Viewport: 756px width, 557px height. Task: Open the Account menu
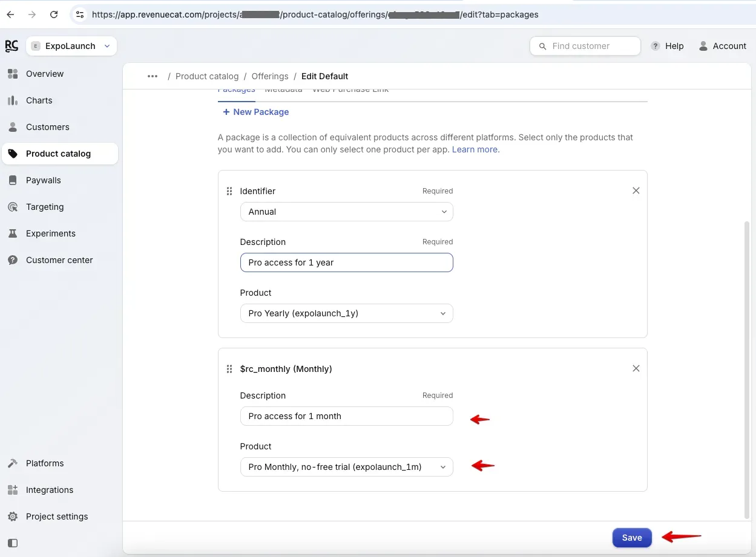coord(723,46)
